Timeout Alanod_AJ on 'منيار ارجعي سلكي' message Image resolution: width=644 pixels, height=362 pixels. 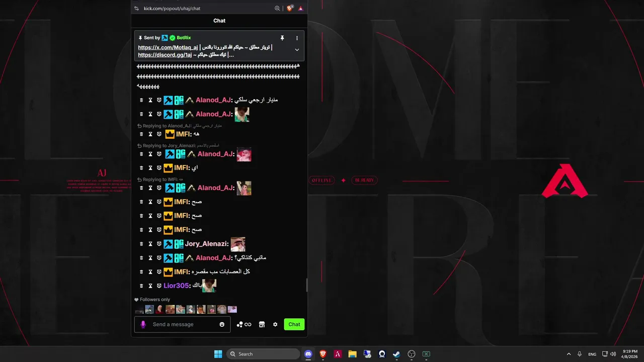tap(150, 100)
